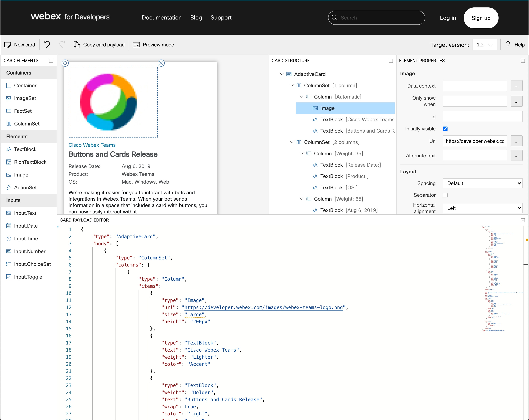Click the Log in link
This screenshot has height=420, width=529.
pyautogui.click(x=448, y=18)
